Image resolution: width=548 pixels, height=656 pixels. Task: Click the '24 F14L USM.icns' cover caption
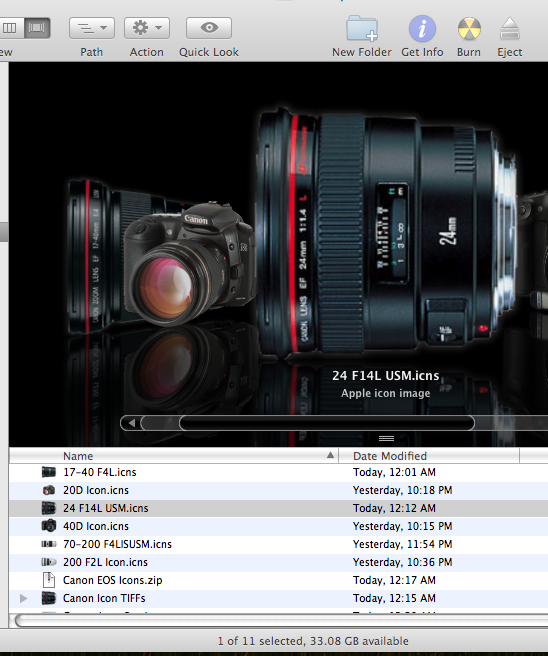pos(386,376)
